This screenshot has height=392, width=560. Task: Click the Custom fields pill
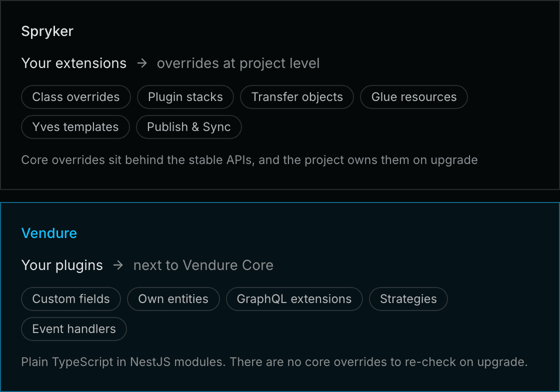click(71, 299)
